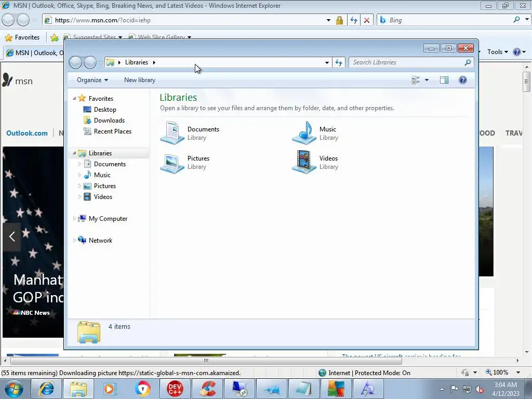Click the IE horizontal scrollbar thumb
Image resolution: width=532 pixels, height=399 pixels.
tap(206, 361)
